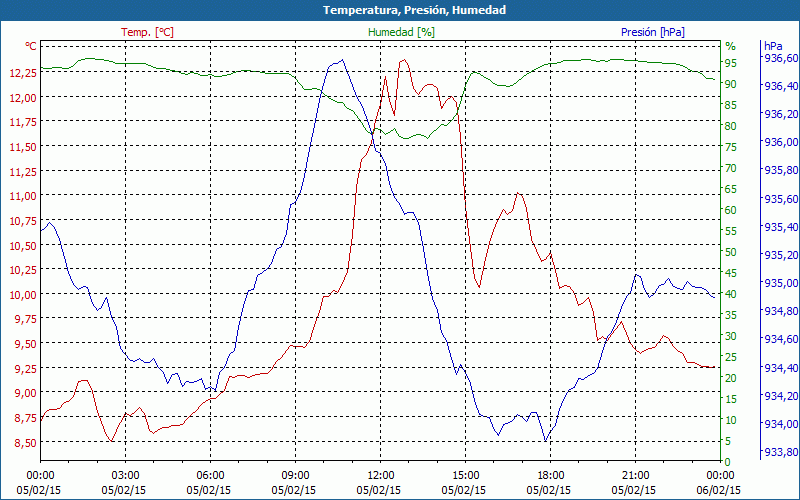Click the 12,00 temperature axis value
This screenshot has height=500, width=800.
23,97
